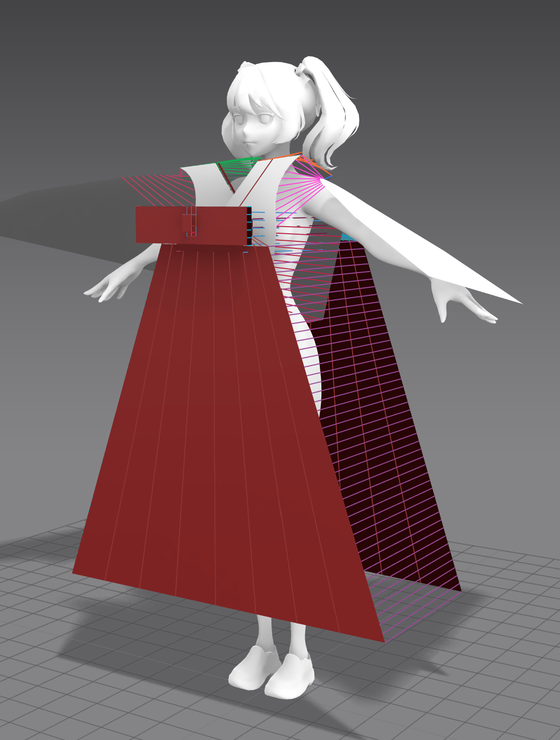Select the avatar's hand left of the red skirt
This screenshot has height=740, width=560.
coord(108,289)
